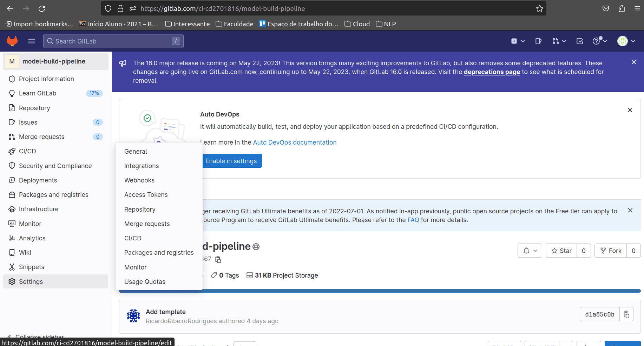Open Security and Compliance section
This screenshot has width=644, height=346.
[x=56, y=166]
